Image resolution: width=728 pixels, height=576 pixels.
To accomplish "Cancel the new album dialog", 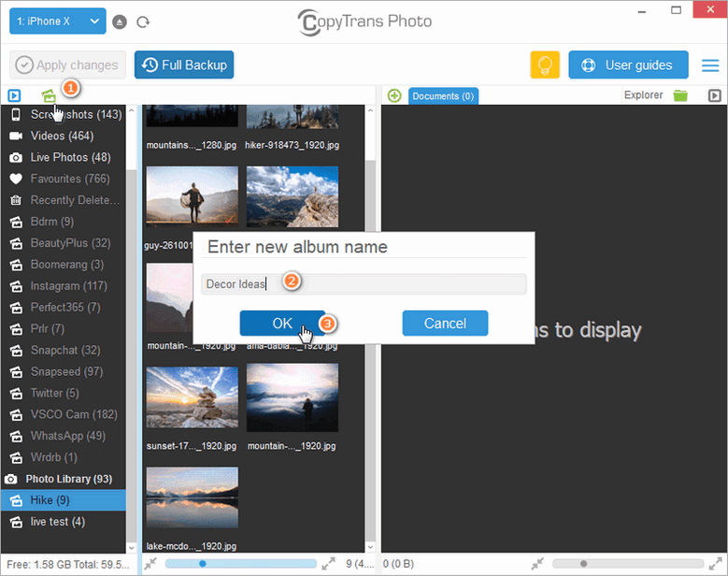I will [445, 324].
